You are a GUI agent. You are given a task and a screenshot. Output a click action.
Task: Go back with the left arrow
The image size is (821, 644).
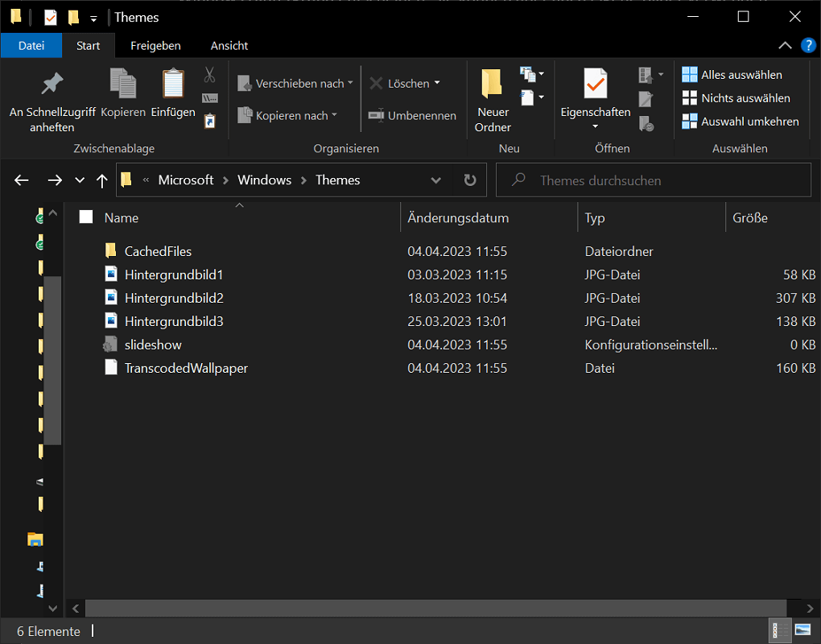[x=22, y=180]
